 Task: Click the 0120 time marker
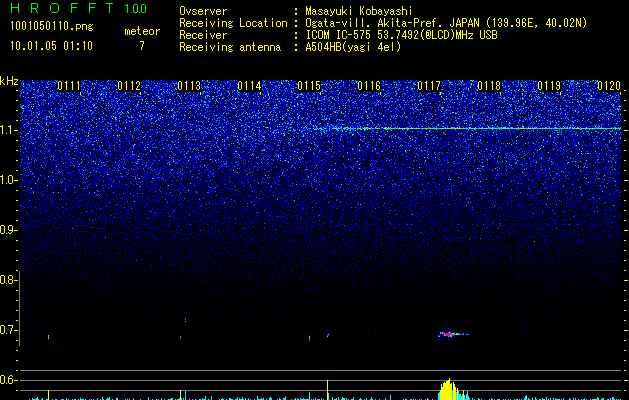(x=609, y=86)
